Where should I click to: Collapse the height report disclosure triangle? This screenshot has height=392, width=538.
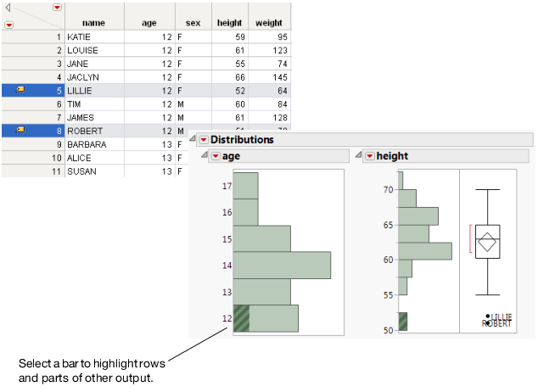[x=360, y=156]
